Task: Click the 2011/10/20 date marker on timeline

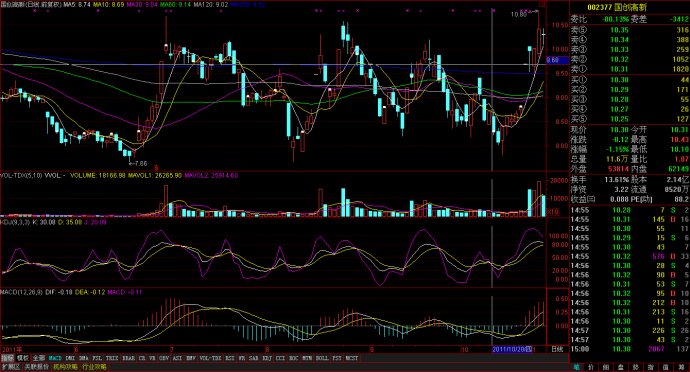Action: point(512,349)
